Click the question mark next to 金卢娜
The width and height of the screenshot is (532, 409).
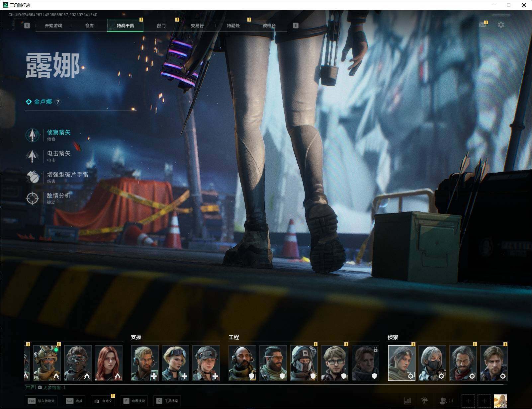(x=58, y=102)
